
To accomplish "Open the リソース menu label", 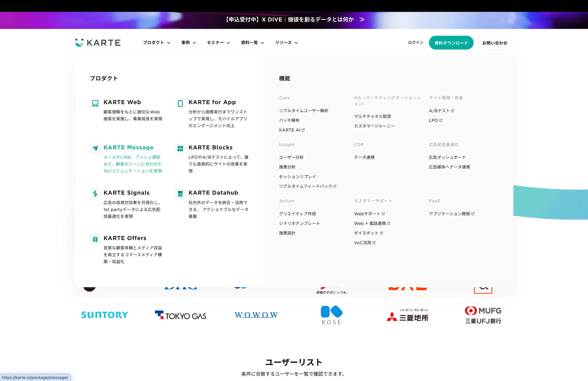I will pyautogui.click(x=283, y=43).
